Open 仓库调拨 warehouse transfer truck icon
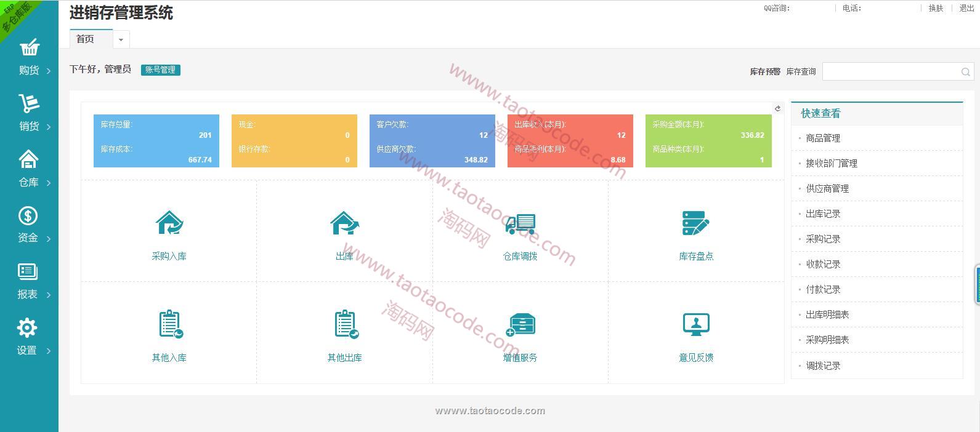This screenshot has width=980, height=432. coord(520,223)
